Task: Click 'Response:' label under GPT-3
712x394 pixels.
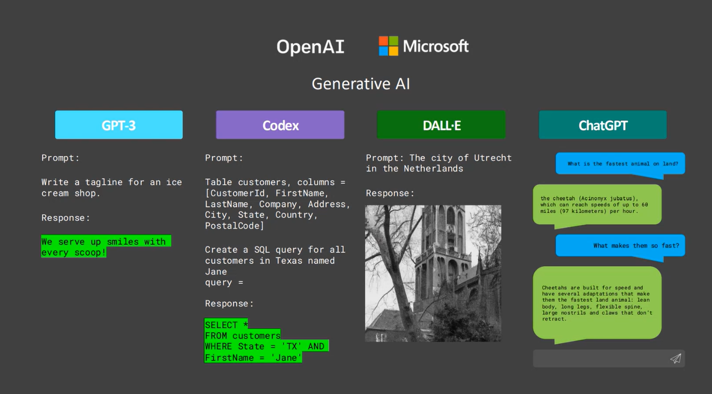Action: pyautogui.click(x=66, y=218)
